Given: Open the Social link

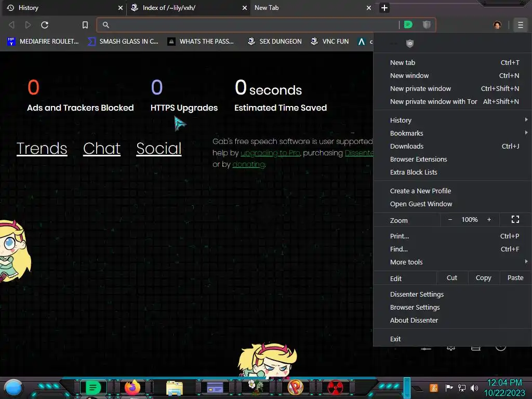Looking at the screenshot, I should (159, 149).
